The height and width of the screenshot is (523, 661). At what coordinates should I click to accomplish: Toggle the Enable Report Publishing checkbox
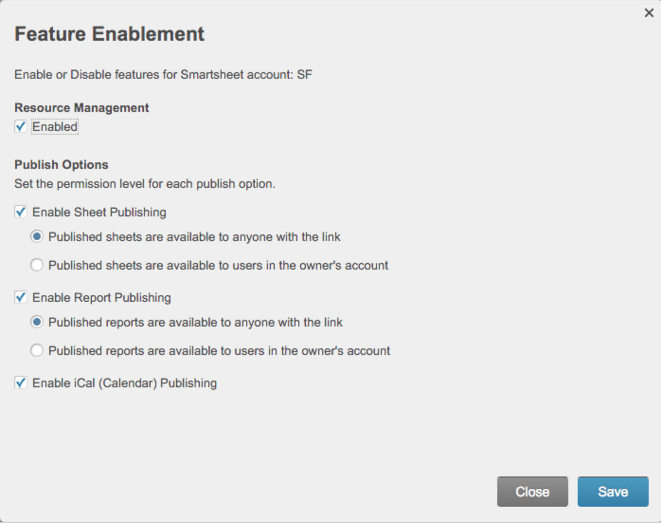(21, 298)
